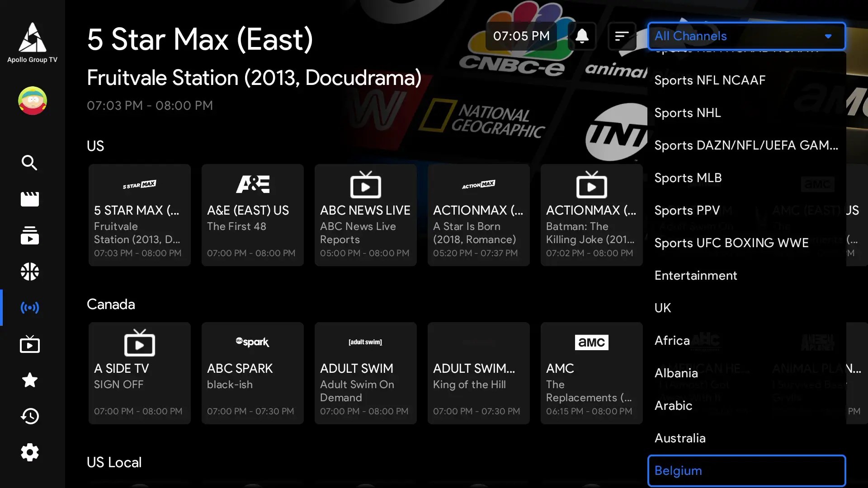The height and width of the screenshot is (488, 868).
Task: Open 5 STAR MAX channel card
Action: 139,215
